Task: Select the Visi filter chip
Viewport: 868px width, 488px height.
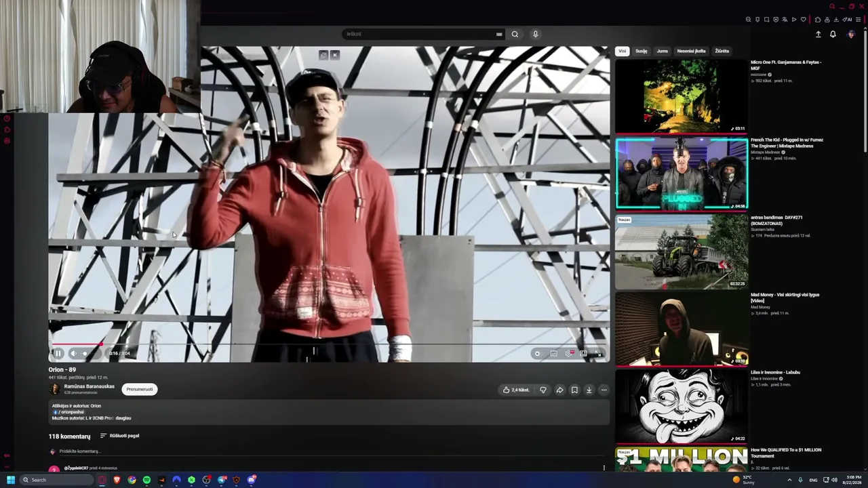Action: point(622,51)
